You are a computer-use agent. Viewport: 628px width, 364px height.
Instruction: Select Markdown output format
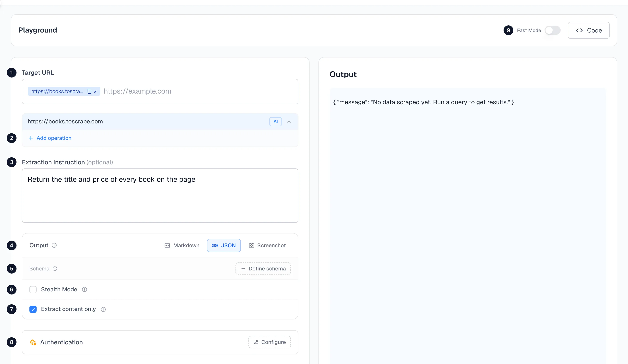point(182,245)
